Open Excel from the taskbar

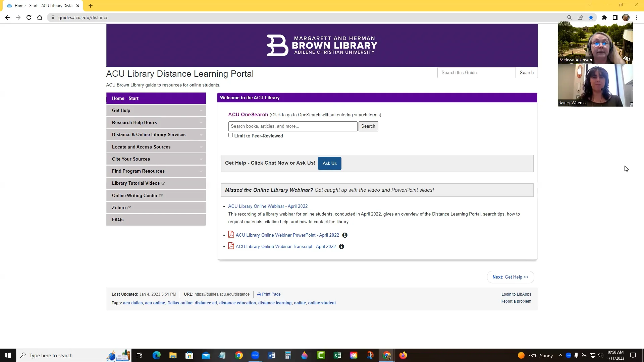pos(337,355)
